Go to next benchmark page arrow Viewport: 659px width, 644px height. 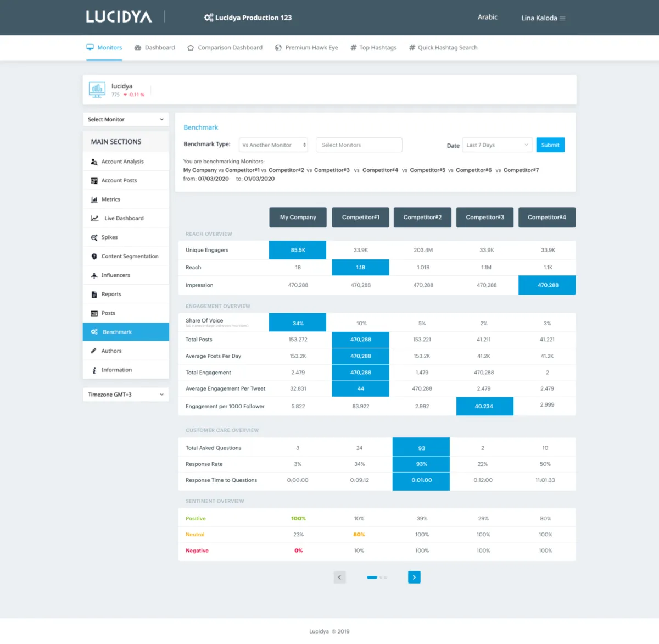pyautogui.click(x=414, y=577)
